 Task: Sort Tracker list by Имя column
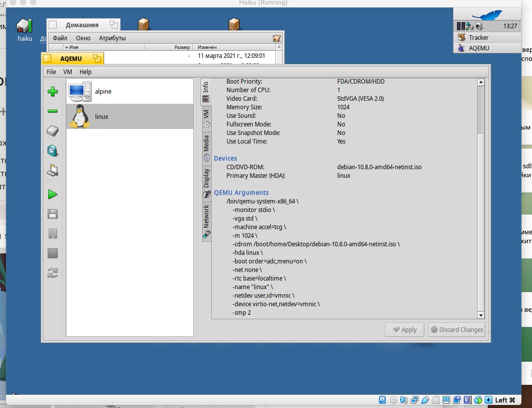[104, 47]
